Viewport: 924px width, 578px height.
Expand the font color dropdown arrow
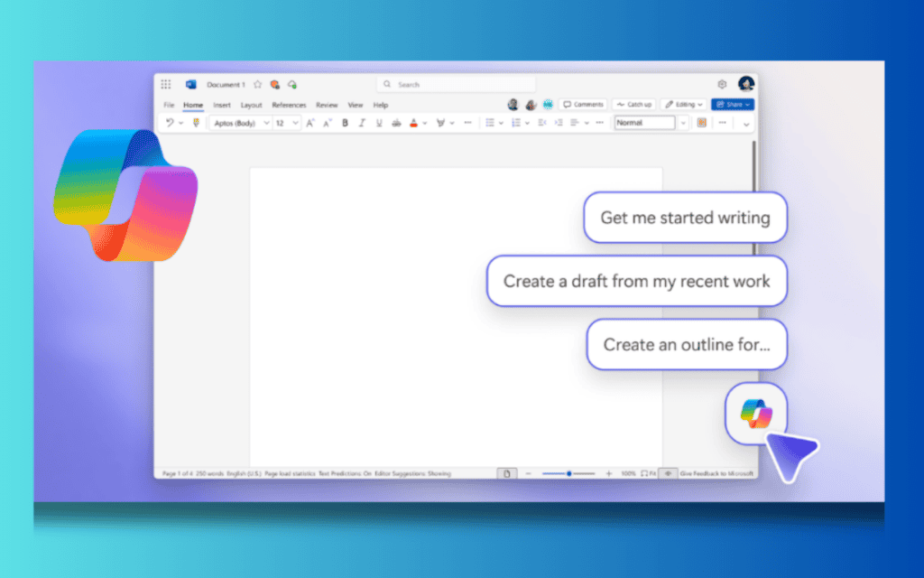(424, 123)
